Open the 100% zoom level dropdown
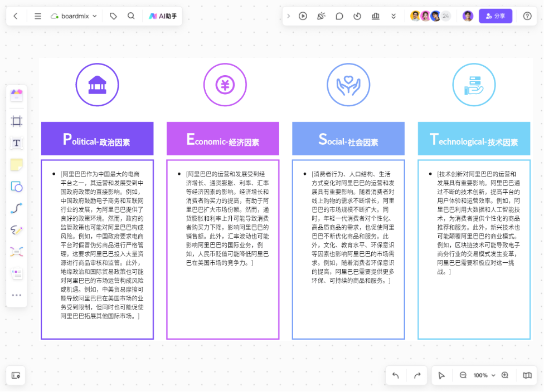This screenshot has width=544, height=392. (484, 375)
